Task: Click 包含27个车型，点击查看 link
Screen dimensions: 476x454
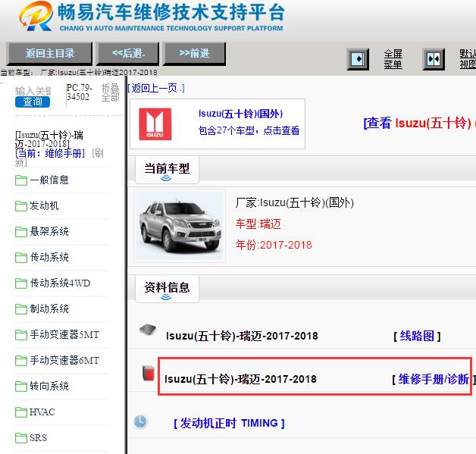Action: pos(249,130)
